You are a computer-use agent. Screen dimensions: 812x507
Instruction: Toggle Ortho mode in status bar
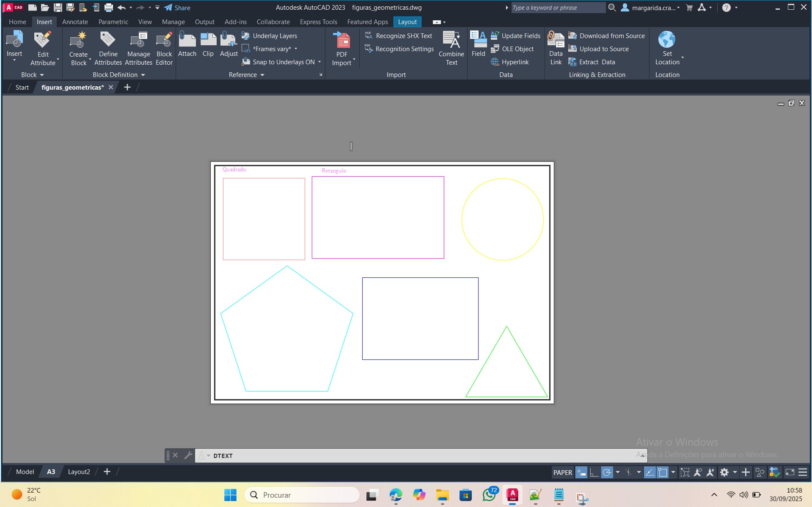coord(594,472)
